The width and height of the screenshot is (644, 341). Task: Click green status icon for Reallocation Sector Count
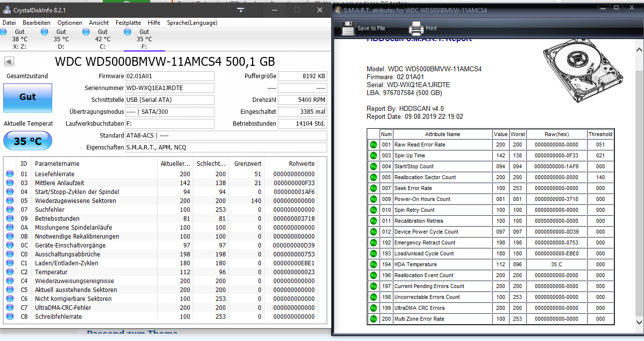[373, 177]
